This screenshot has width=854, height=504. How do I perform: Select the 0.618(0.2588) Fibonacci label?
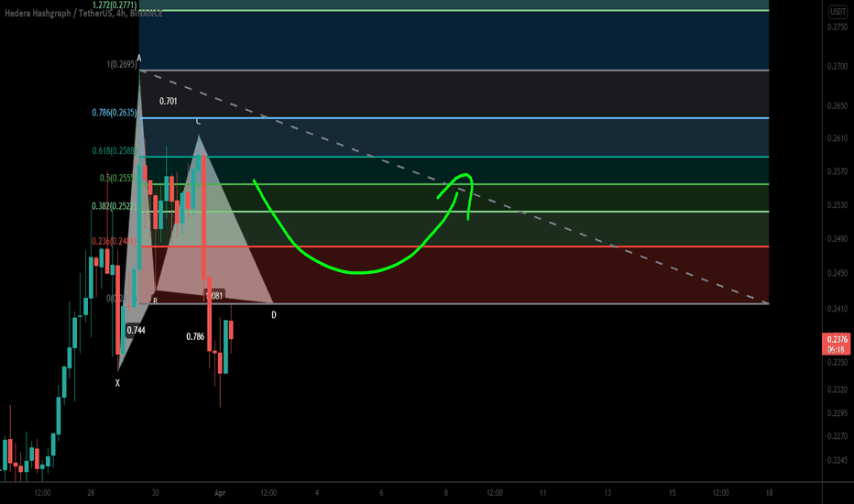pos(115,151)
